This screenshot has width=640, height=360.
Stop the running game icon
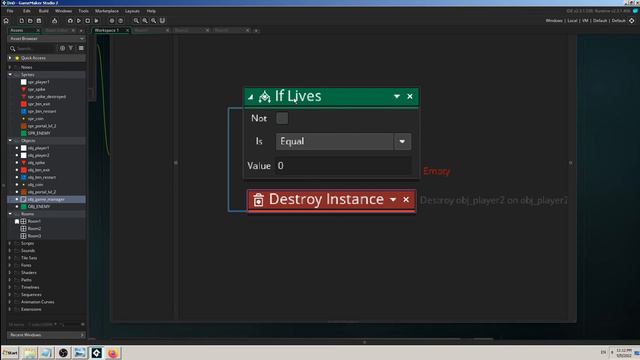87,20
